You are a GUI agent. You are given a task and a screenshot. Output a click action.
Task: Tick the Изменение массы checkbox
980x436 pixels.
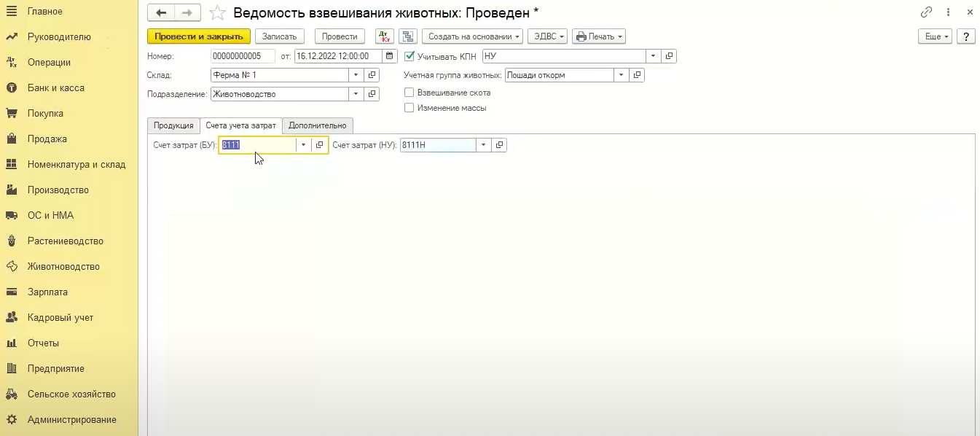[x=409, y=108]
